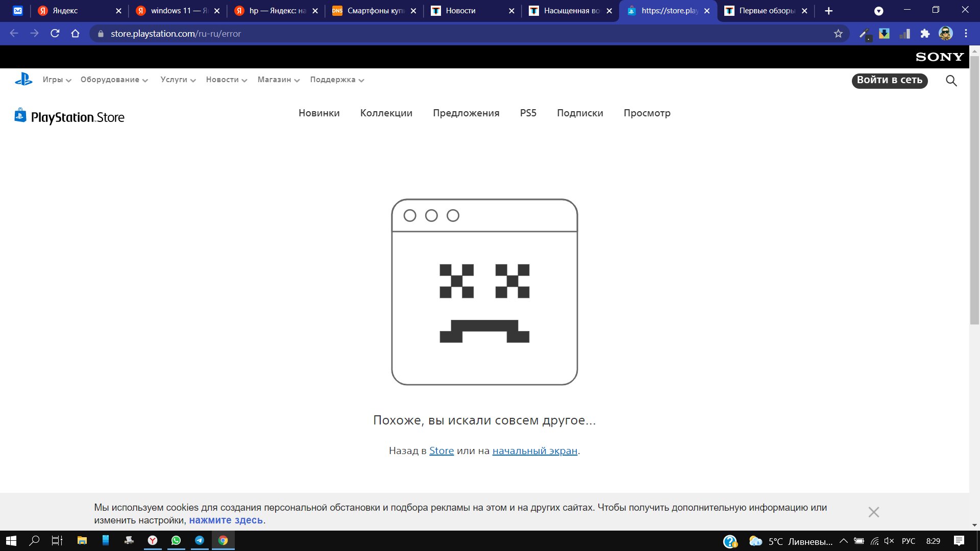The image size is (980, 551).
Task: Open the PS5 store section
Action: [x=528, y=113]
